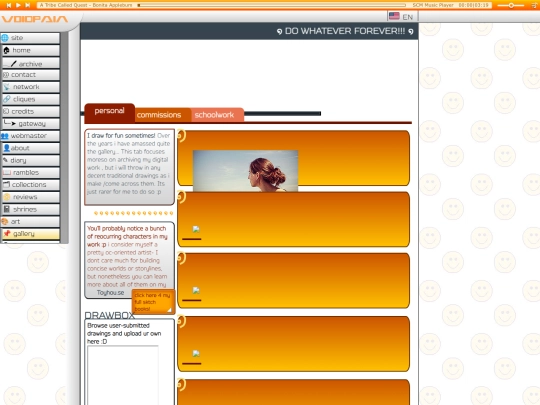This screenshot has width=540, height=405.
Task: Open the webmaster section with people icon
Action: pyautogui.click(x=30, y=136)
